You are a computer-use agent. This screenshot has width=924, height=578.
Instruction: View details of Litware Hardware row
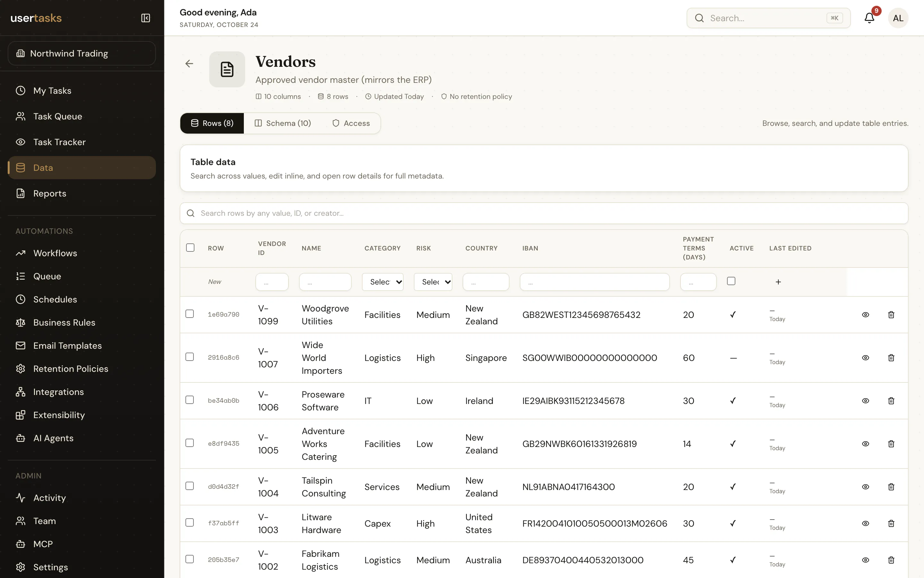[866, 523]
